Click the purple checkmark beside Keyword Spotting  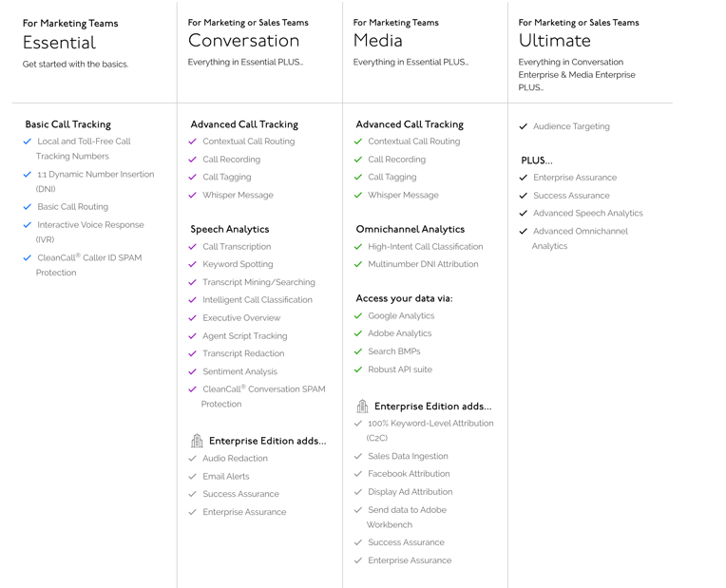(x=193, y=264)
